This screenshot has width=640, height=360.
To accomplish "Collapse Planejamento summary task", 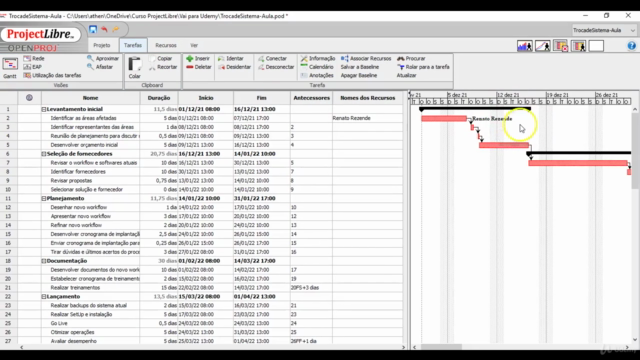I will point(44,198).
